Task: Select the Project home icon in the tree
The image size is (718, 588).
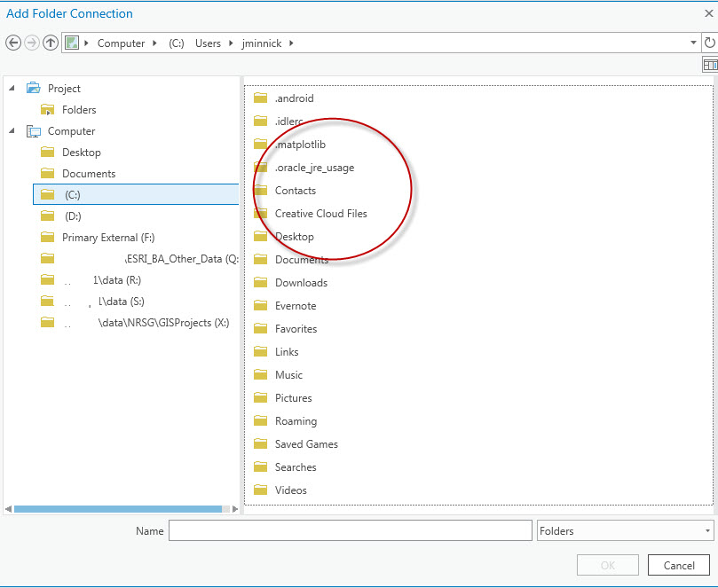Action: pos(32,88)
